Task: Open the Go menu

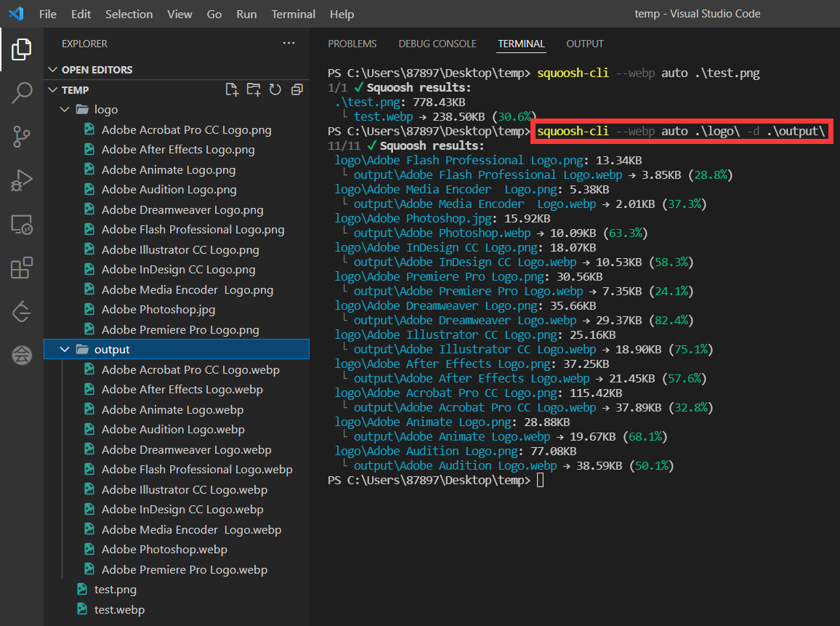Action: click(214, 14)
